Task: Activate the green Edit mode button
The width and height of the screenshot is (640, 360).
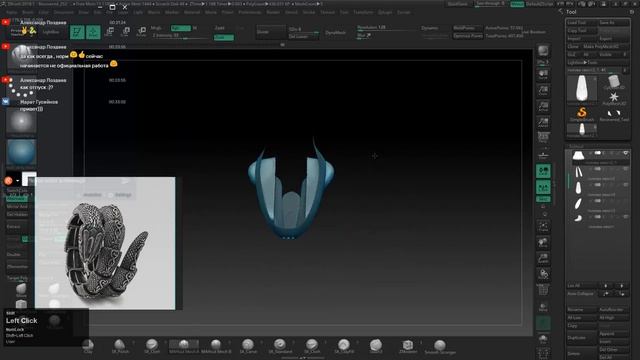Action: 77,32
